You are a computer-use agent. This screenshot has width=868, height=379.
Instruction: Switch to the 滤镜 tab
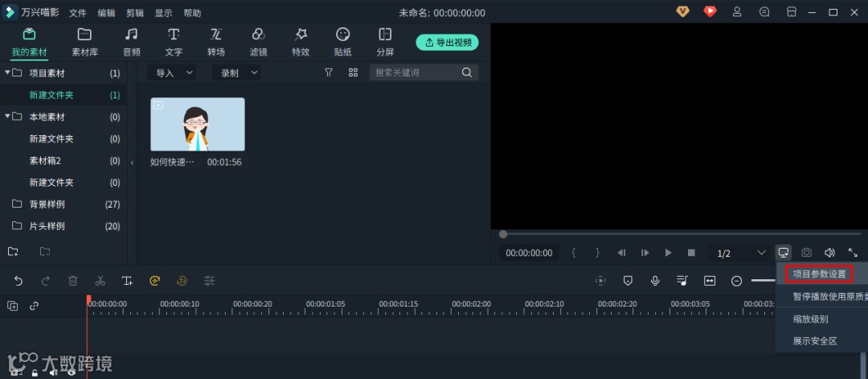[x=259, y=42]
